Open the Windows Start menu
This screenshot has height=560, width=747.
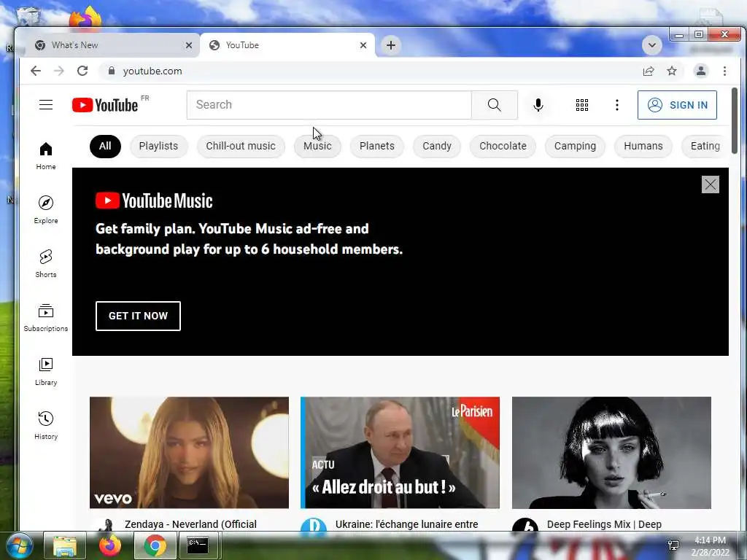19,545
